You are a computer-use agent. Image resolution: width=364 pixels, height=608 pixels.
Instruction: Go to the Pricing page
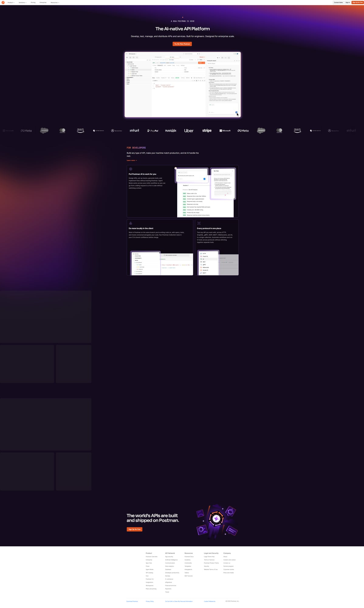(33, 2)
